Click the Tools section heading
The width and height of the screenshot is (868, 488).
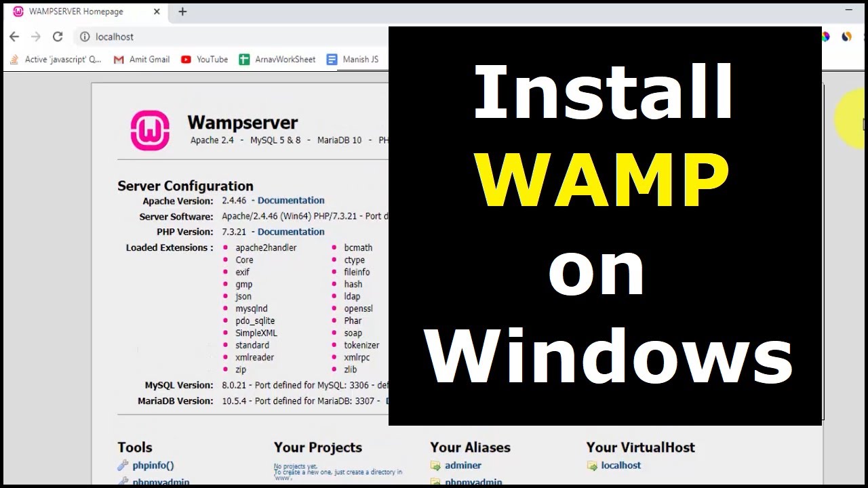tap(135, 447)
